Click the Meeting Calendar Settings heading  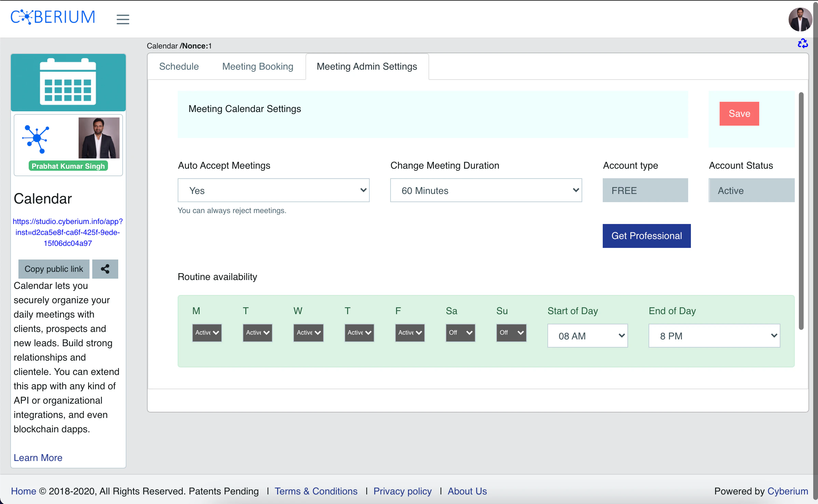click(x=245, y=109)
